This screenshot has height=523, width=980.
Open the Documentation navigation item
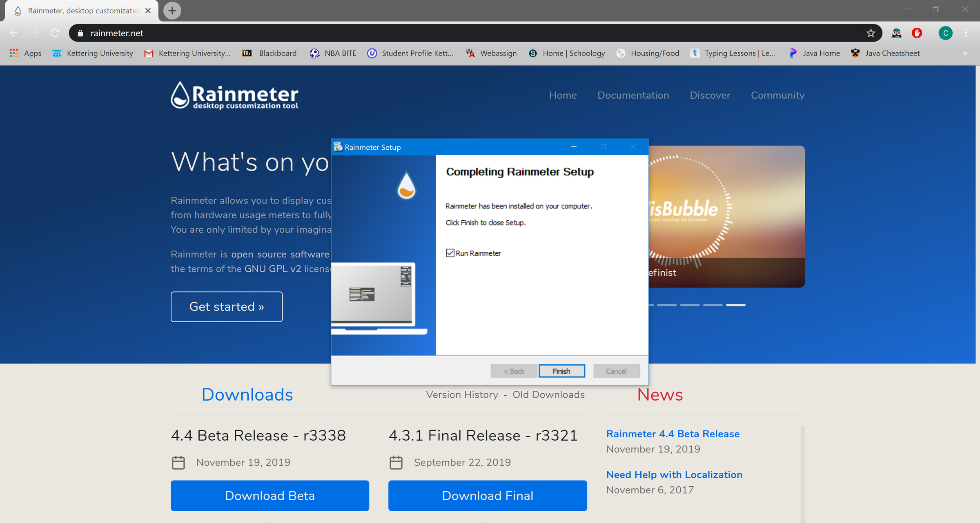coord(633,95)
